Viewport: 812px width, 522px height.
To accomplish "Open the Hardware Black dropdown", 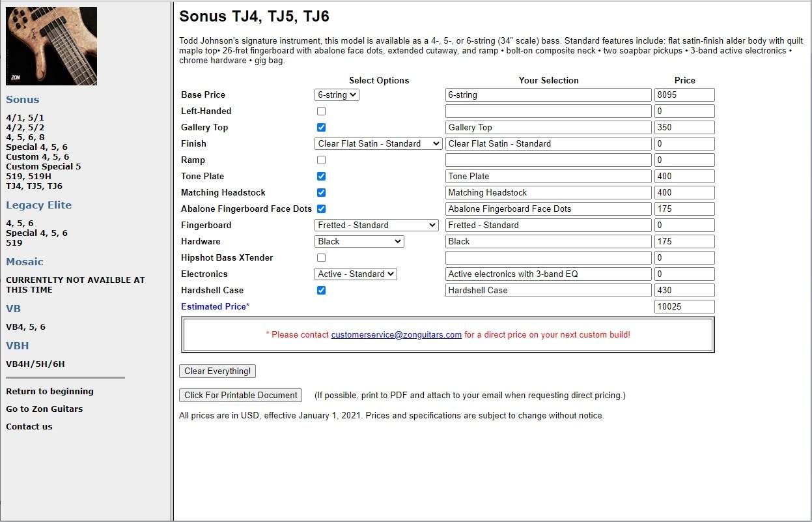I will tap(359, 241).
